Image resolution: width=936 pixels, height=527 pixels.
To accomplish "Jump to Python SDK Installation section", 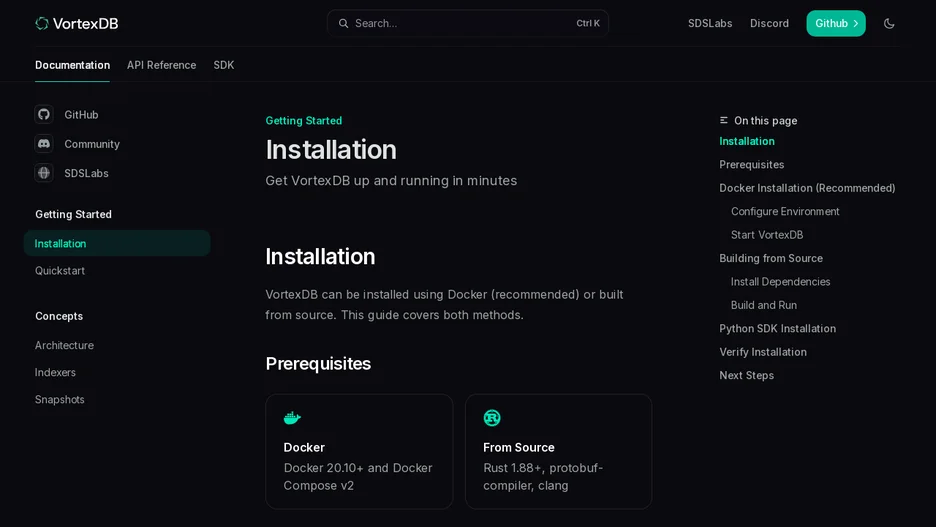I will point(777,328).
